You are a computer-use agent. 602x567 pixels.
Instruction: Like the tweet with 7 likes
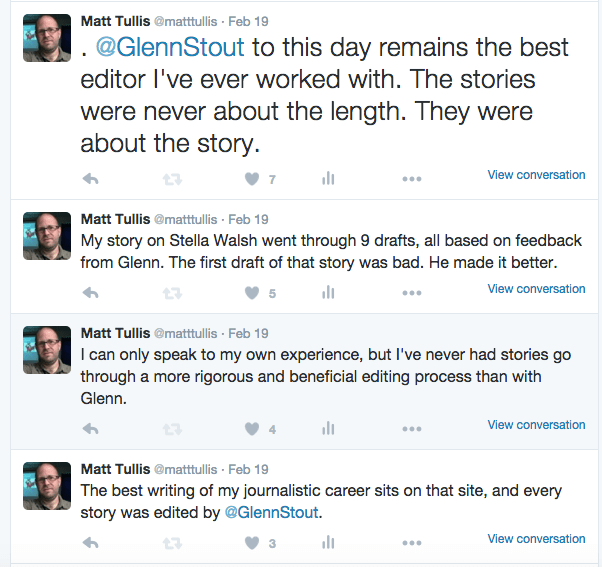point(252,179)
